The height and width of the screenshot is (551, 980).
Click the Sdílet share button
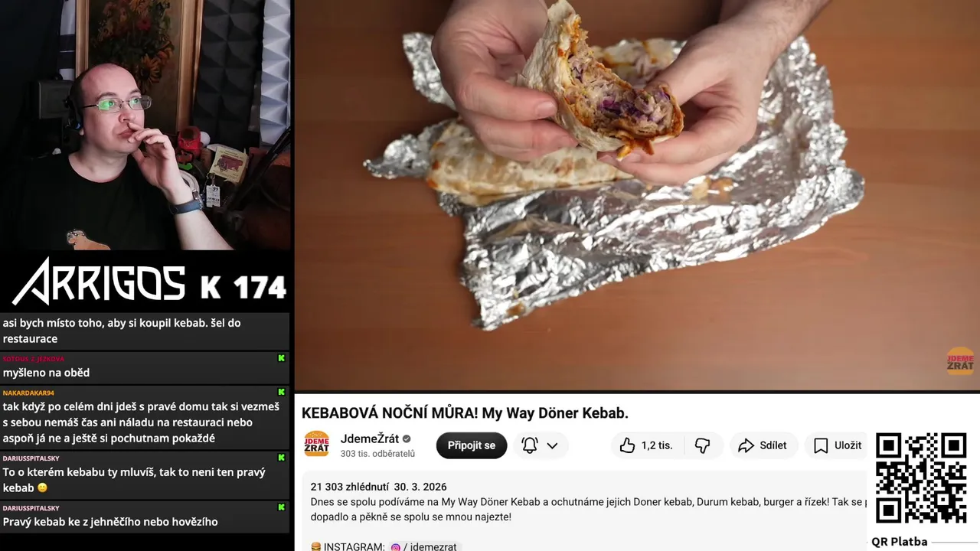[762, 445]
